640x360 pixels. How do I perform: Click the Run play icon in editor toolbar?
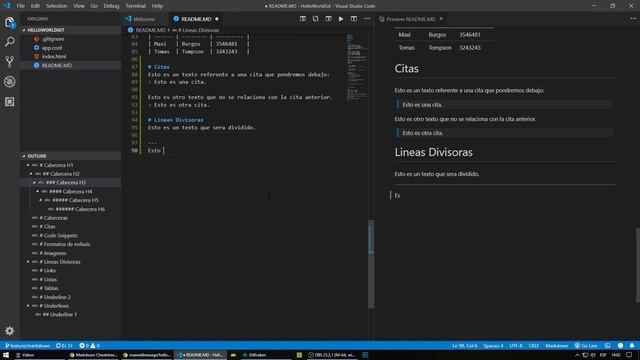tap(341, 19)
